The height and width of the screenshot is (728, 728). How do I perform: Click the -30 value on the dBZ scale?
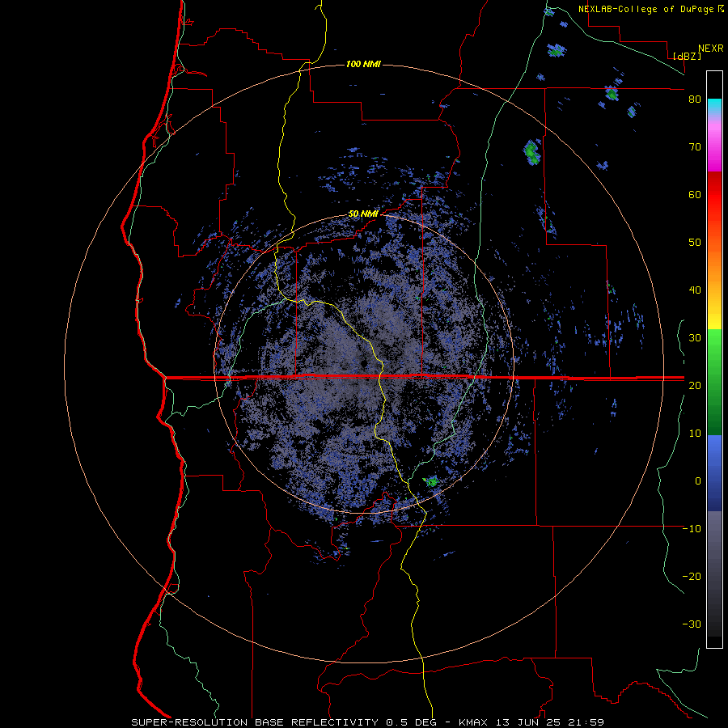pyautogui.click(x=692, y=624)
